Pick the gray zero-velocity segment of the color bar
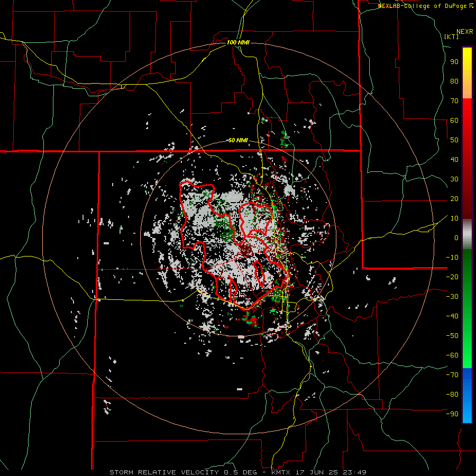Image resolution: width=476 pixels, height=476 pixels. 467,234
